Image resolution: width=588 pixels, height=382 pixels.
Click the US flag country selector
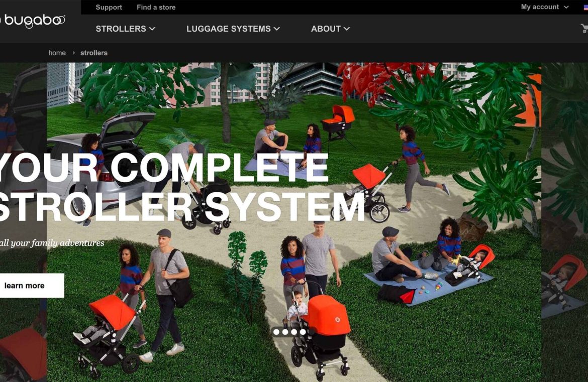point(586,7)
